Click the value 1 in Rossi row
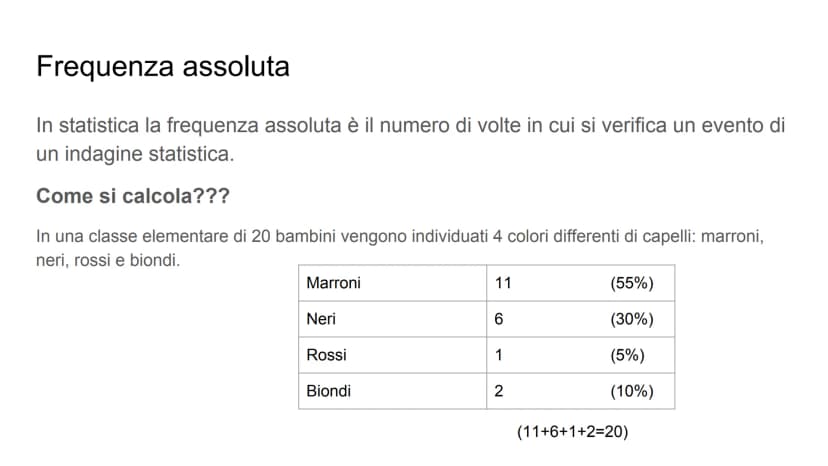Screen dimensions: 828x466 click(x=498, y=355)
